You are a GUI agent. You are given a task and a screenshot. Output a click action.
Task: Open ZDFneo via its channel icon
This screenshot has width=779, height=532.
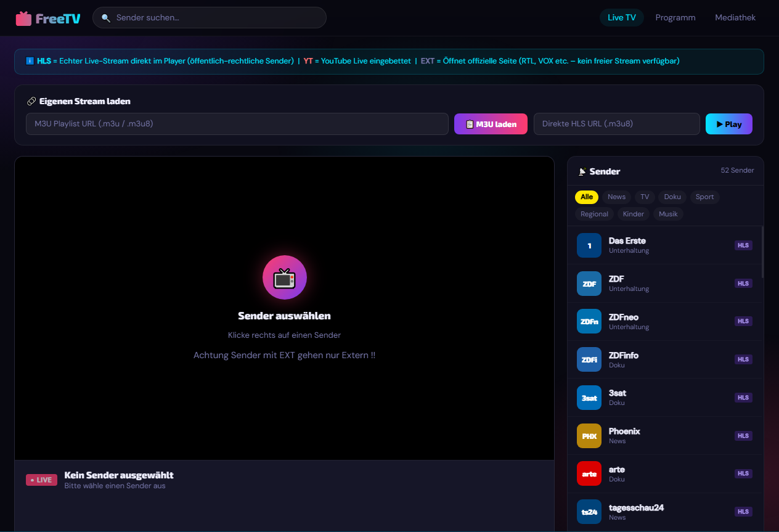[589, 321]
